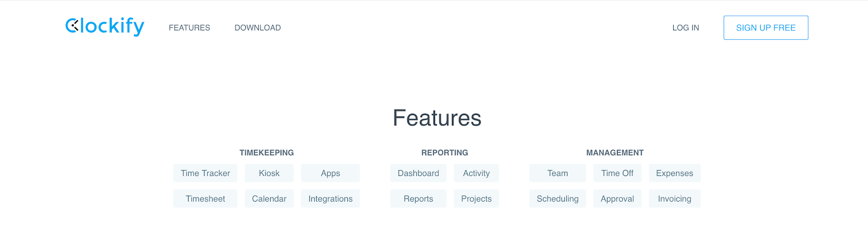The image size is (868, 232).
Task: View the Dashboard feature
Action: 418,173
